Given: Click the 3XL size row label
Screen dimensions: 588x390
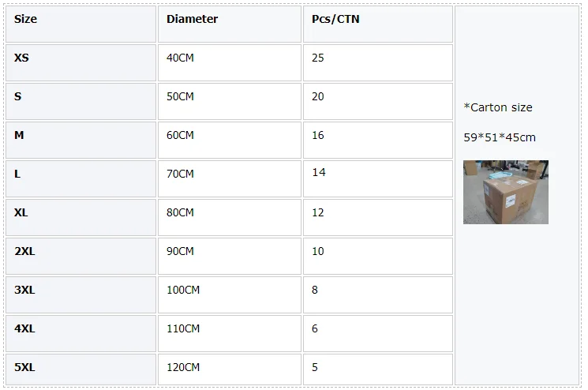Looking at the screenshot, I should tap(24, 290).
